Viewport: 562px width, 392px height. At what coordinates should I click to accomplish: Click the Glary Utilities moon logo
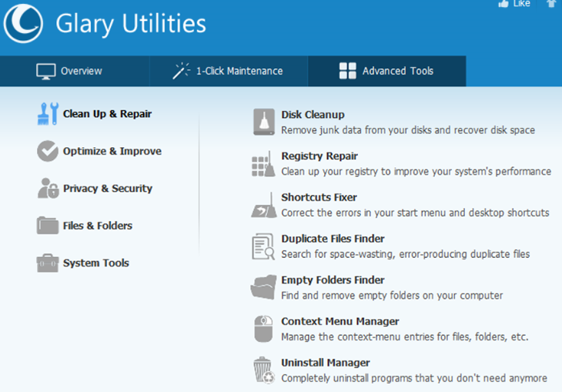pyautogui.click(x=23, y=23)
